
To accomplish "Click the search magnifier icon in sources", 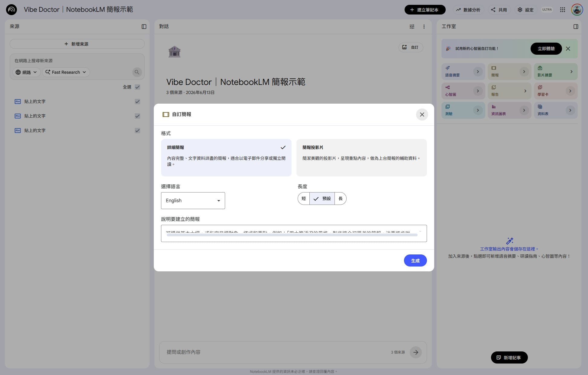I will [x=137, y=72].
